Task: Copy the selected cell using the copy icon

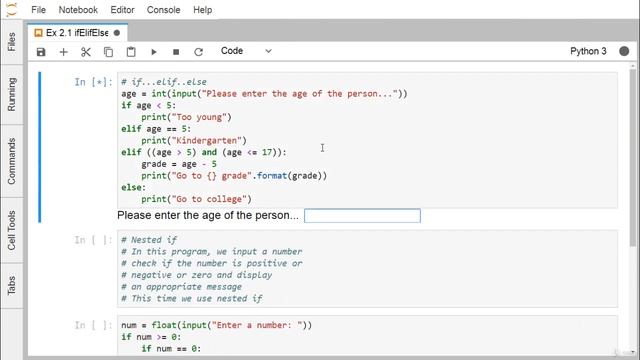Action: tap(108, 52)
